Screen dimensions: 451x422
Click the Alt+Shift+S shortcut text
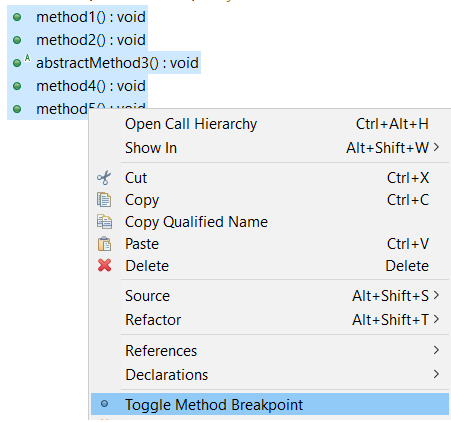point(390,296)
